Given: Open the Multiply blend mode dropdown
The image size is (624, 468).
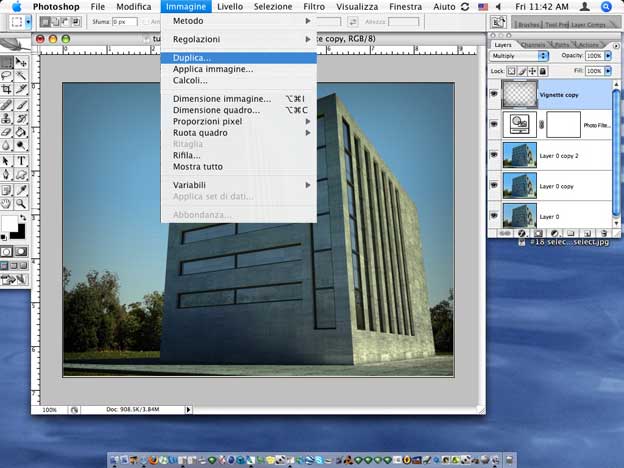Looking at the screenshot, I should coord(520,56).
